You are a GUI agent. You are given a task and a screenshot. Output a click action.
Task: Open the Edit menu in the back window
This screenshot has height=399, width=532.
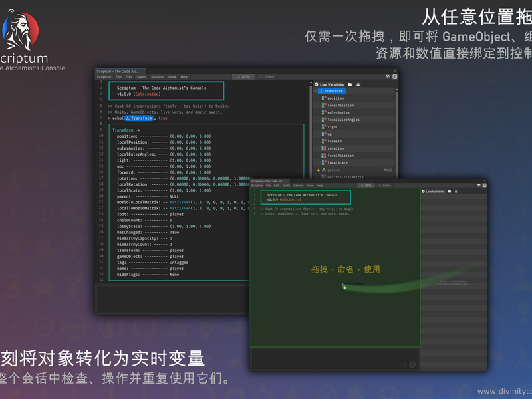coord(128,77)
